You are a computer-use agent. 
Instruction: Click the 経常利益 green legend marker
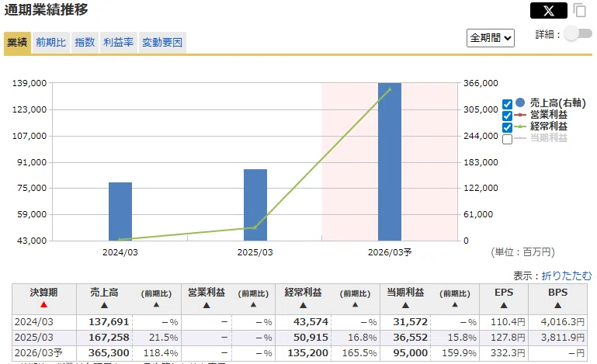pos(520,127)
